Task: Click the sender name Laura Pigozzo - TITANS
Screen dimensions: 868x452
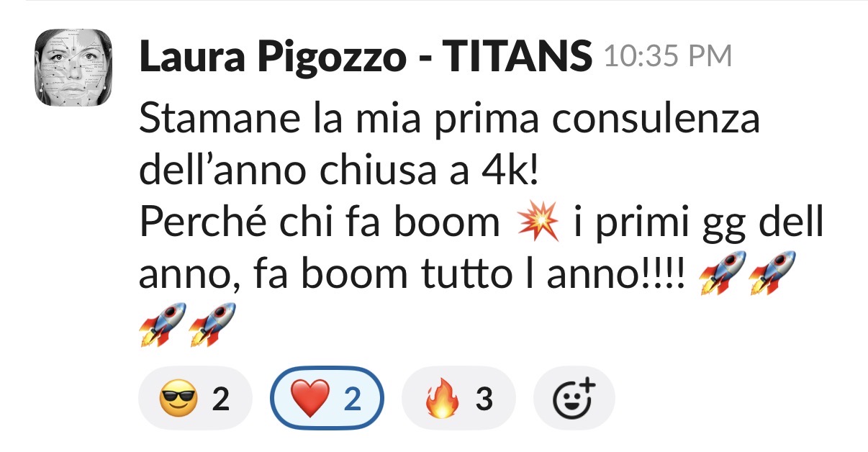Action: (x=366, y=56)
